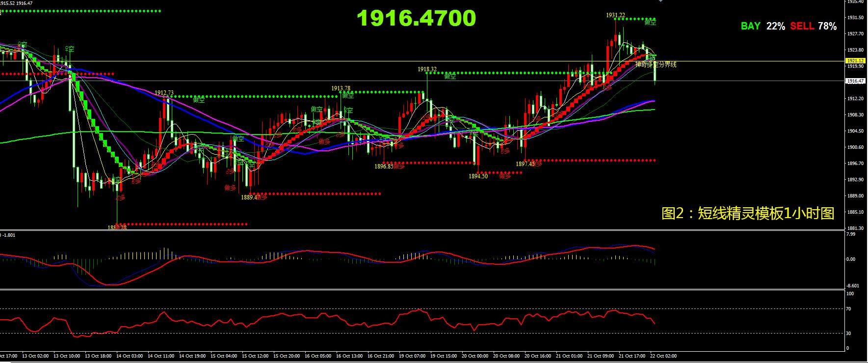Click the yellow 神奇多空分界线 line label

tap(656, 64)
